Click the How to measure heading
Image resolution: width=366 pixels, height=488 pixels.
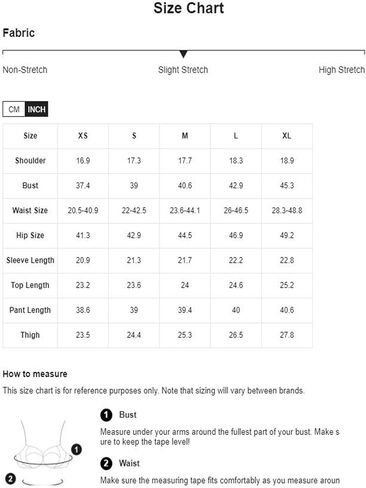point(35,374)
